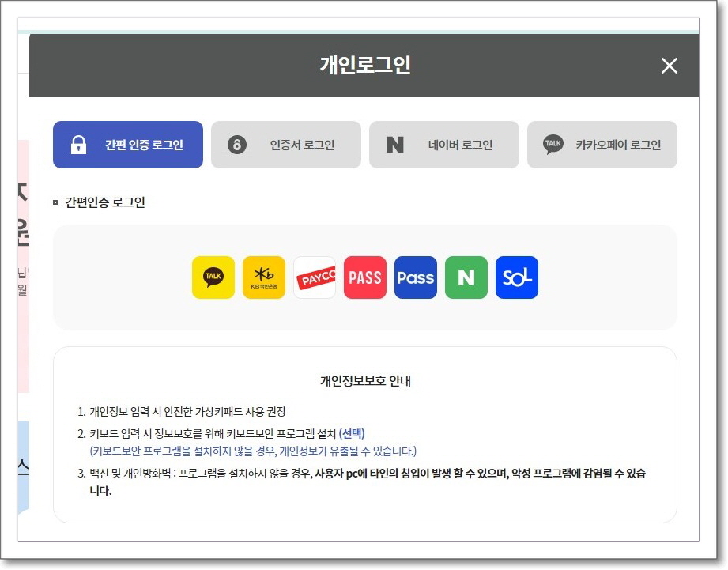This screenshot has width=728, height=570.
Task: Click the (선택) keyboard security link
Action: 352,433
